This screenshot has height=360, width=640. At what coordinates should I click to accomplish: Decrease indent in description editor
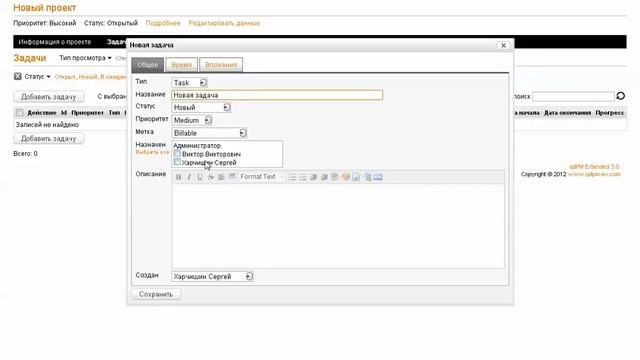[x=313, y=177]
